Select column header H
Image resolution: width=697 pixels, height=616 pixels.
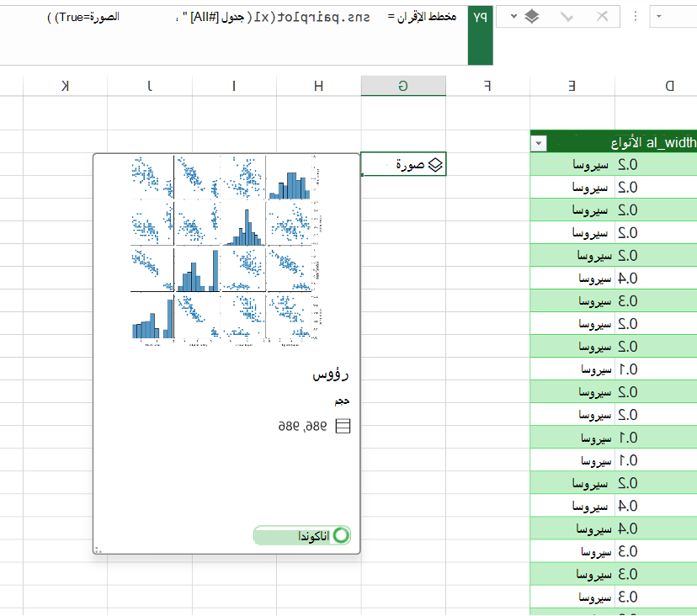click(319, 86)
